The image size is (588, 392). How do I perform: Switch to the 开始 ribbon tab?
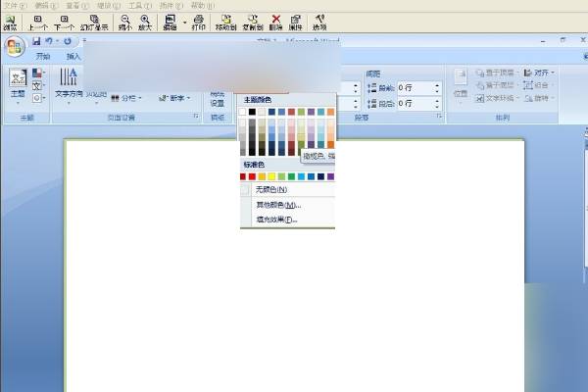click(43, 56)
